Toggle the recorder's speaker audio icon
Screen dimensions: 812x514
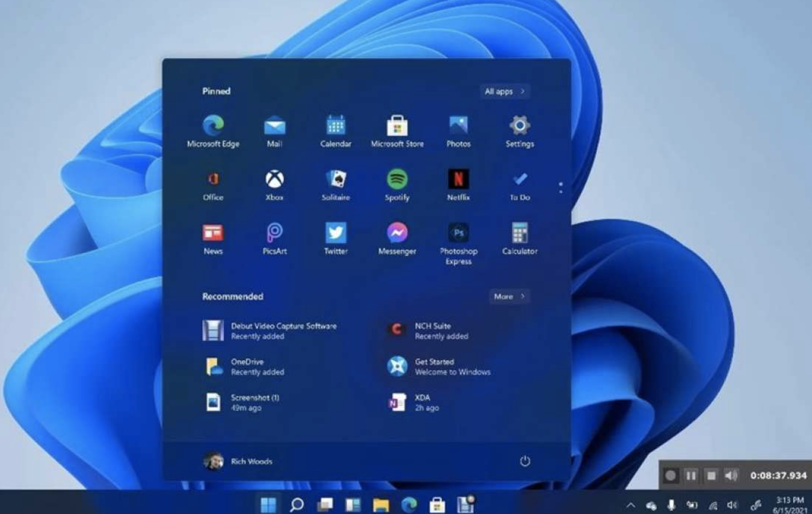[731, 476]
